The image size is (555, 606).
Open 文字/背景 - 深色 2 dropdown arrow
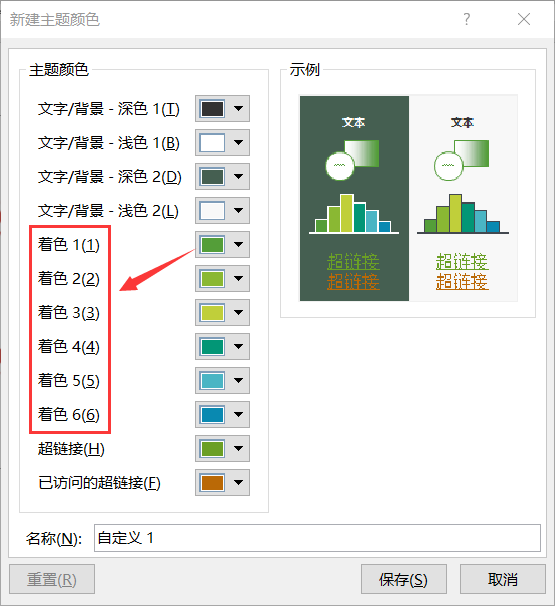[238, 177]
